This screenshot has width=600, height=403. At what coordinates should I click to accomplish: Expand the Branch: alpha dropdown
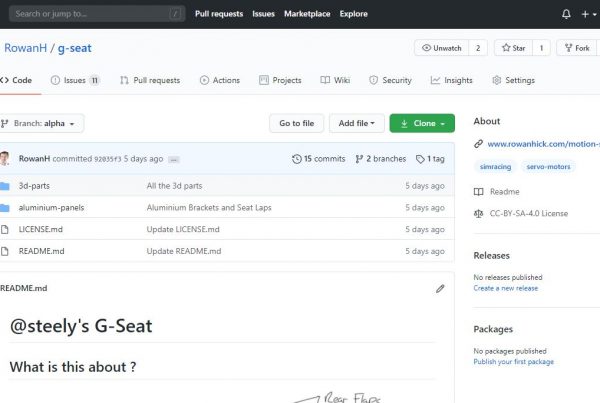pos(40,123)
